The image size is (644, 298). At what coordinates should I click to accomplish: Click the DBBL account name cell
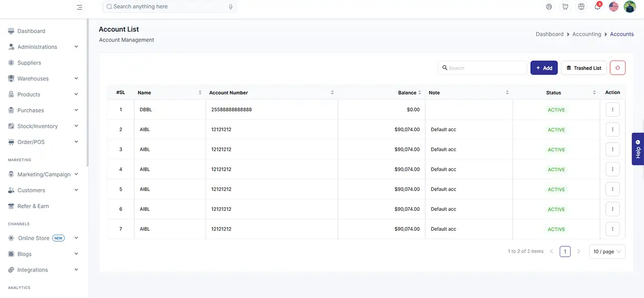pos(145,110)
